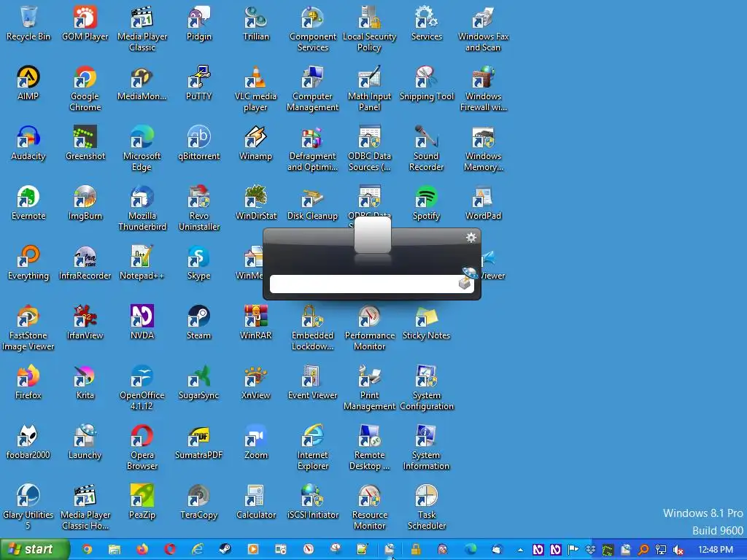Select the Winamp desktop icon
Image resolution: width=747 pixels, height=560 pixels.
[x=256, y=143]
